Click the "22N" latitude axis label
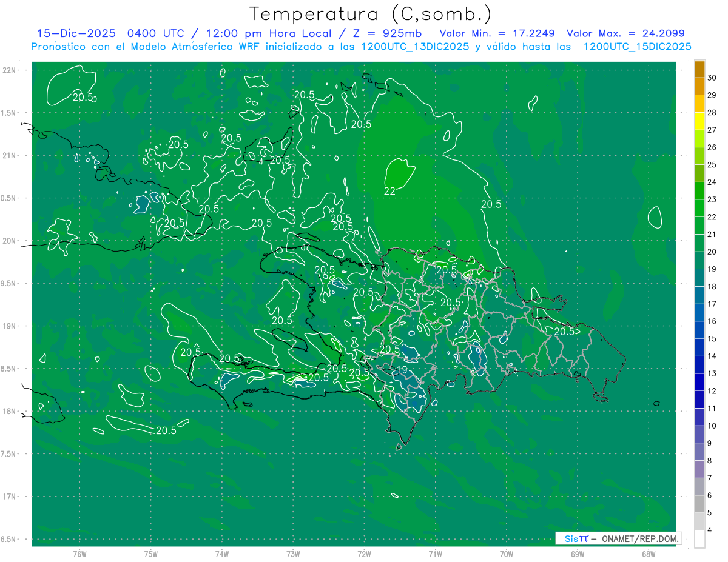This screenshot has width=728, height=562. click(x=10, y=70)
